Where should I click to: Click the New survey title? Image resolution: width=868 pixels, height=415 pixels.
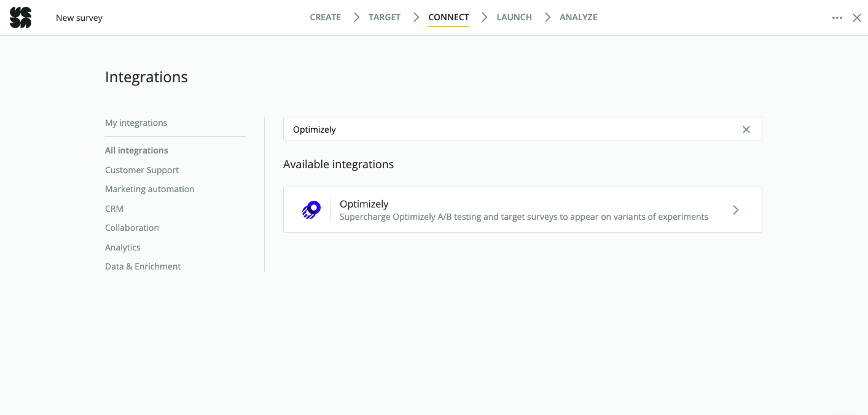point(79,18)
